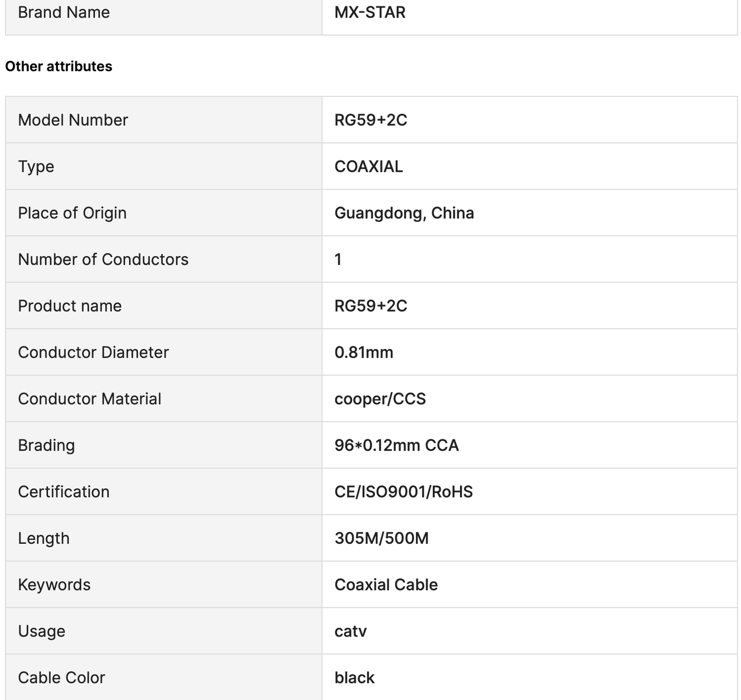Viewport: 741px width, 700px height.
Task: Select the Number of Conductors row label
Action: pos(103,259)
